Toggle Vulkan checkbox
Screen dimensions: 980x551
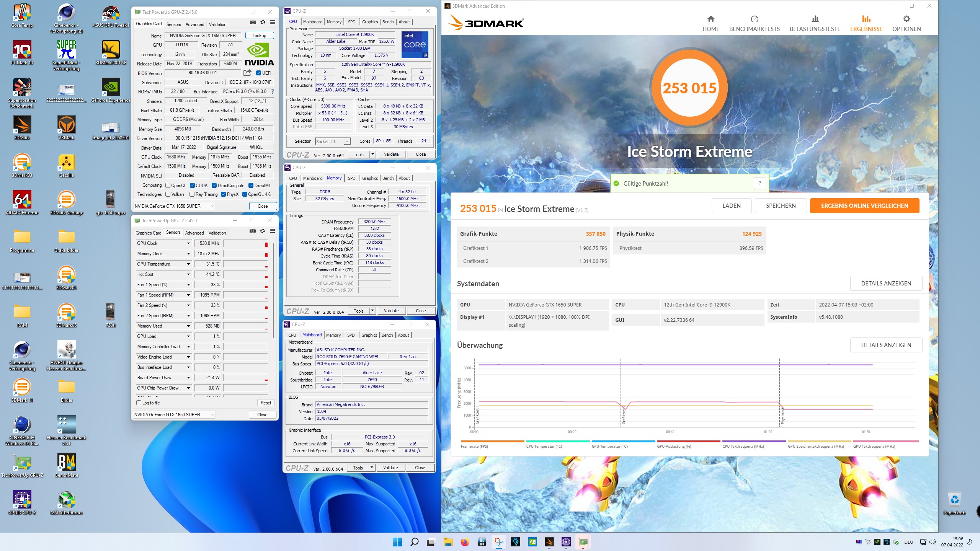click(168, 194)
